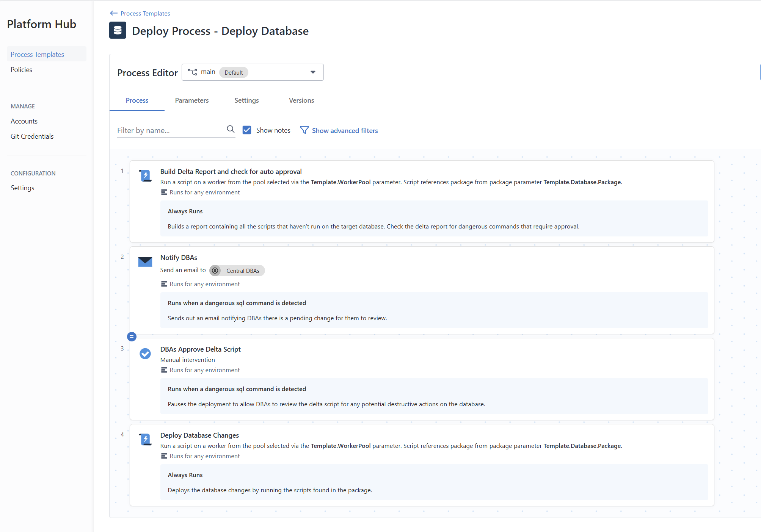Viewport: 761px width, 532px height.
Task: Select Process Templates in the sidebar
Action: coord(47,54)
